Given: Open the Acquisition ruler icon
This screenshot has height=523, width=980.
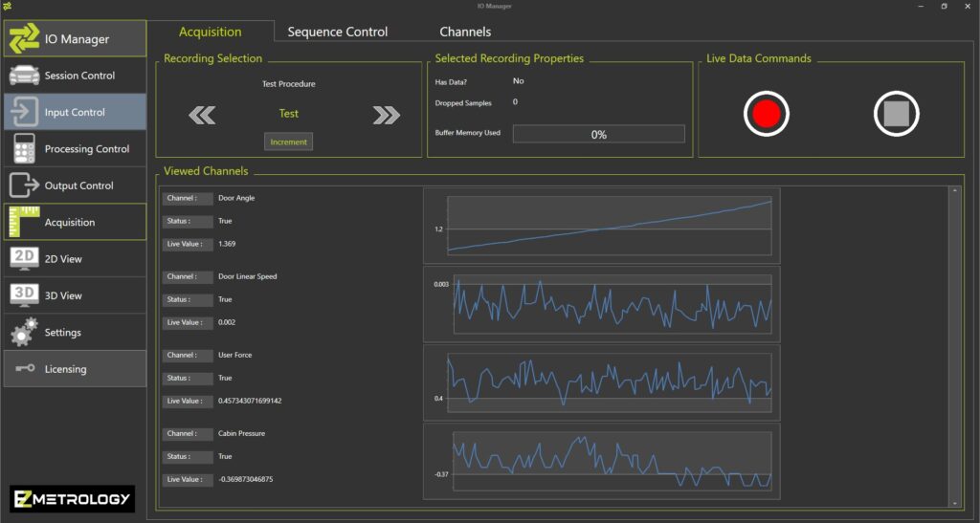Looking at the screenshot, I should [24, 222].
